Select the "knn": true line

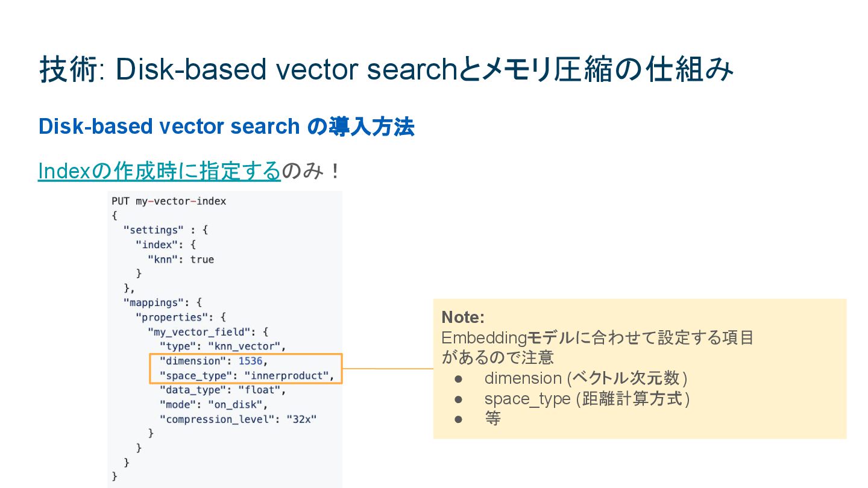pos(180,260)
